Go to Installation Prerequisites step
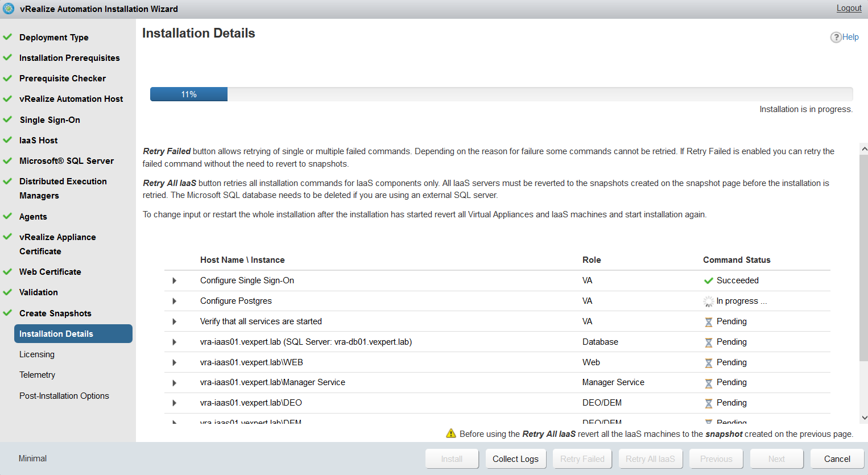Screen dimensions: 868x475 69,57
